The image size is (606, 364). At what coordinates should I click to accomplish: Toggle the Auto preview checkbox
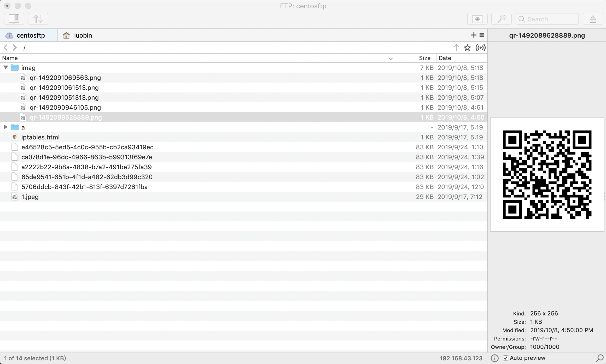pyautogui.click(x=506, y=358)
